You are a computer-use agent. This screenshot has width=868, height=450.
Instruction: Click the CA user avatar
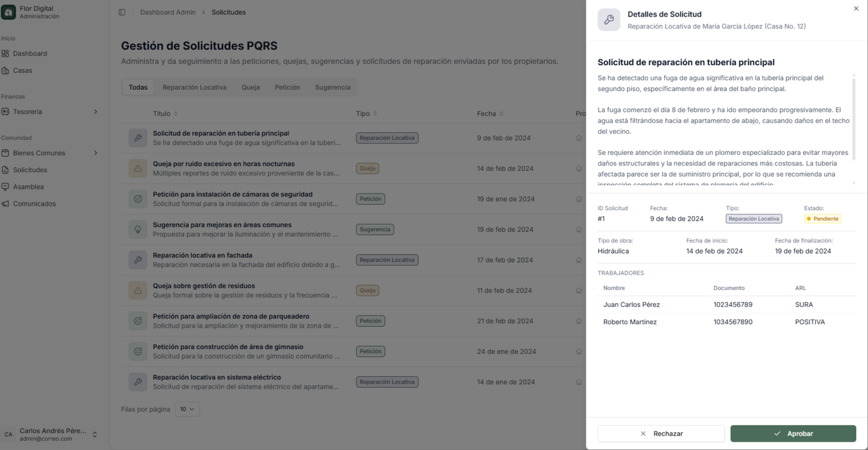[8, 435]
